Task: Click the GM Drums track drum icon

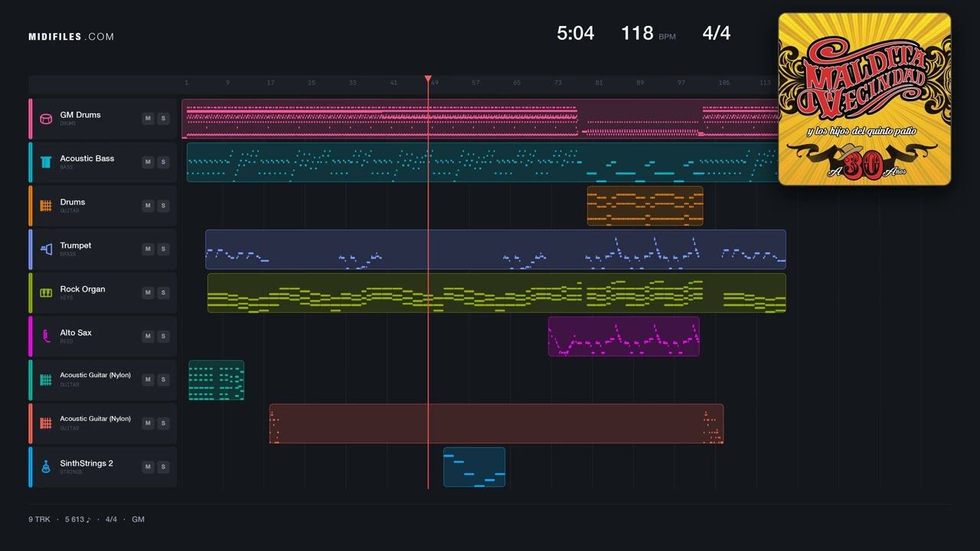Action: (x=46, y=119)
